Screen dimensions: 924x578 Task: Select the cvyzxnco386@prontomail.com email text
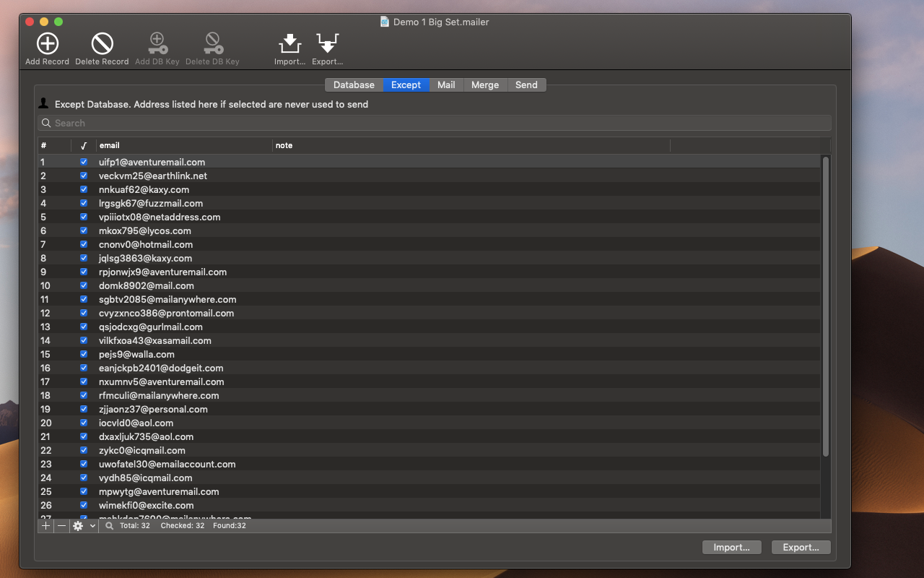(x=166, y=313)
